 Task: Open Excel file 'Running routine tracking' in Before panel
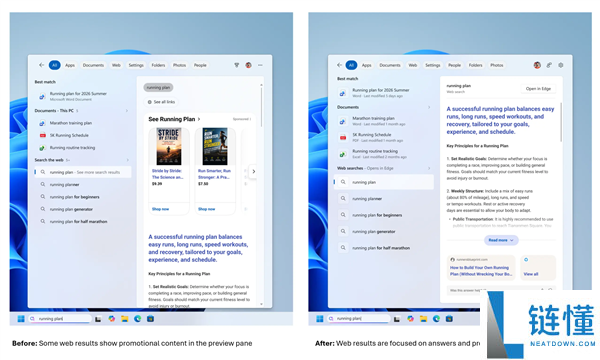click(82, 148)
